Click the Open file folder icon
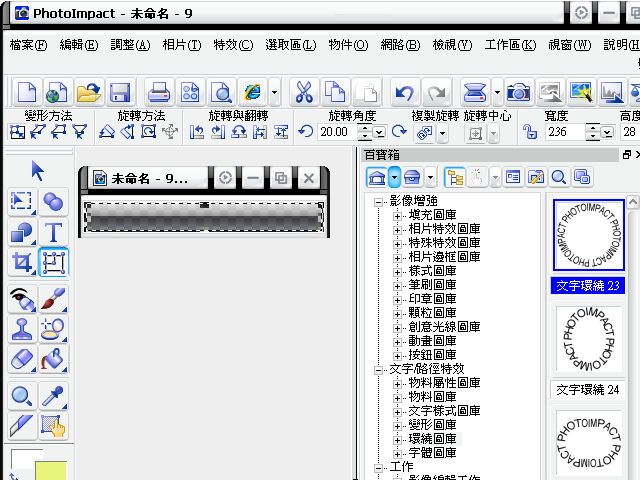Screen dimensions: 640x480 [88, 91]
